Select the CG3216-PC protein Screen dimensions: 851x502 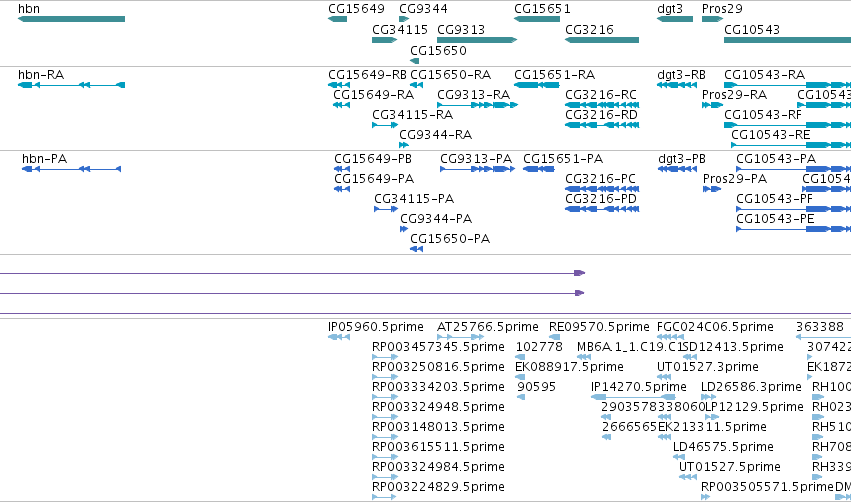[x=602, y=189]
